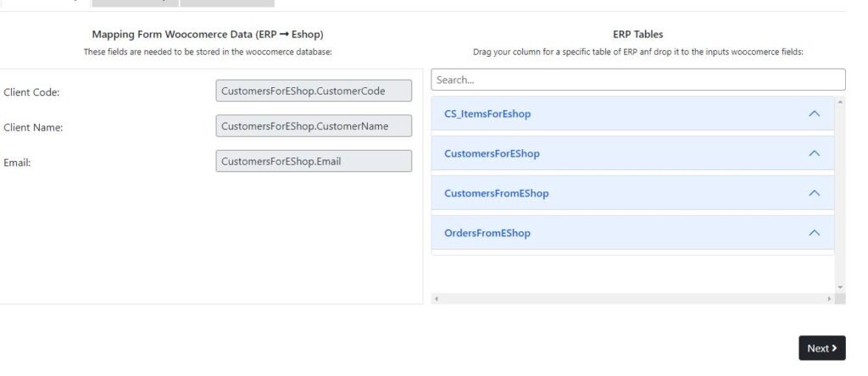The image size is (868, 376).
Task: Open the OrdersFromEShop table name
Action: coord(487,233)
